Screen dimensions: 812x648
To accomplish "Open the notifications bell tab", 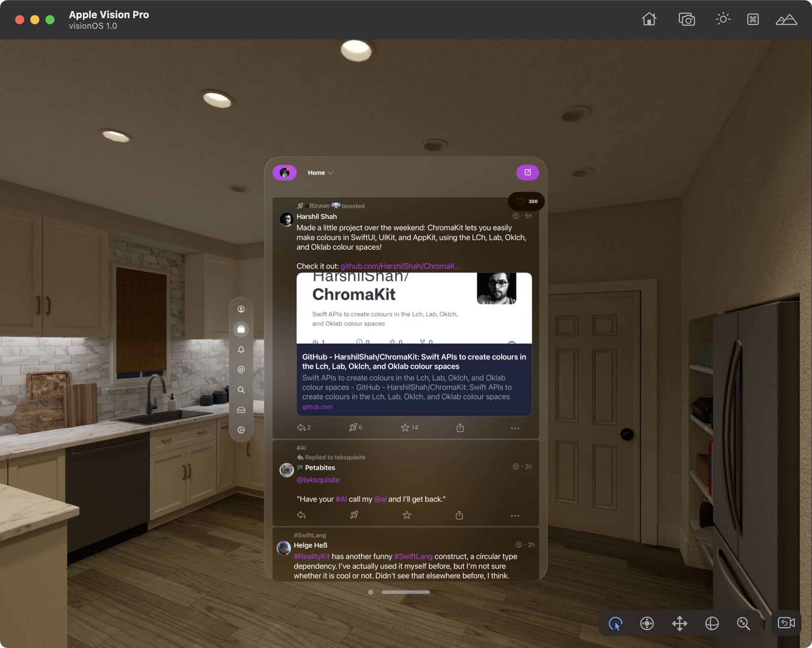I will [x=241, y=349].
